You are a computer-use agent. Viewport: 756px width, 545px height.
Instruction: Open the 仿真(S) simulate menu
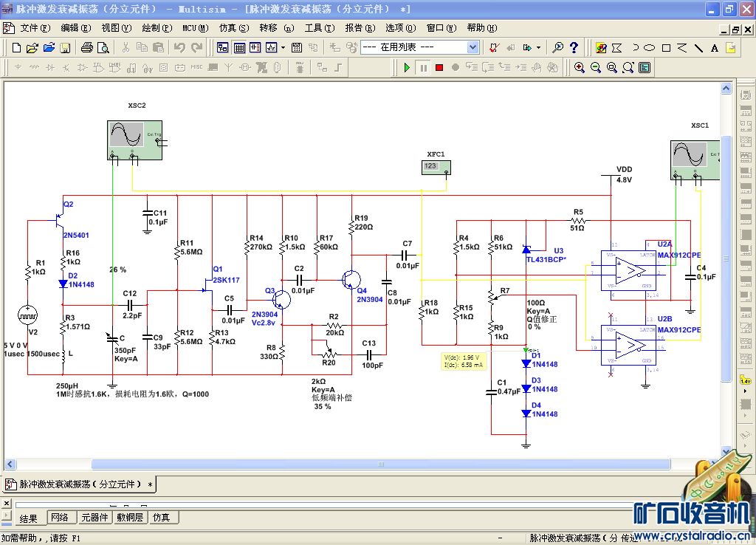point(233,28)
